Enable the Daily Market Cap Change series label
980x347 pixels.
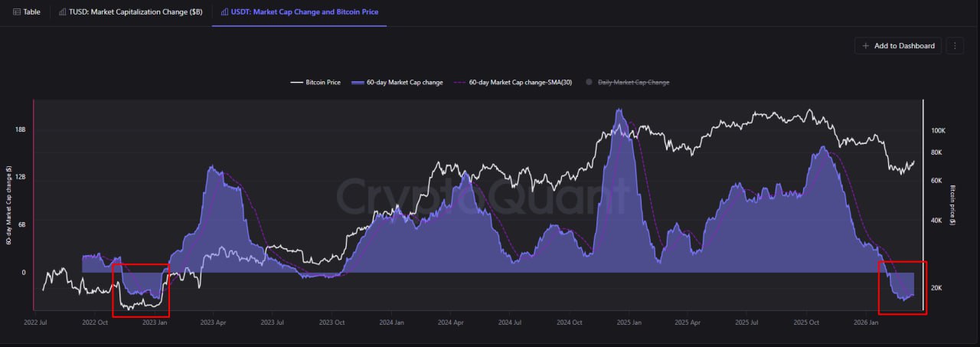click(x=633, y=82)
